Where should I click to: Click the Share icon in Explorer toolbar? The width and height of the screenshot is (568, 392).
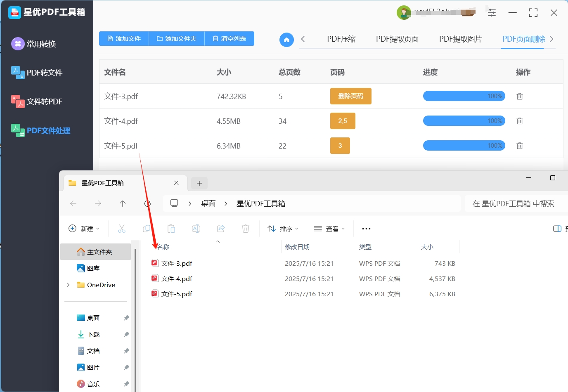click(x=221, y=229)
